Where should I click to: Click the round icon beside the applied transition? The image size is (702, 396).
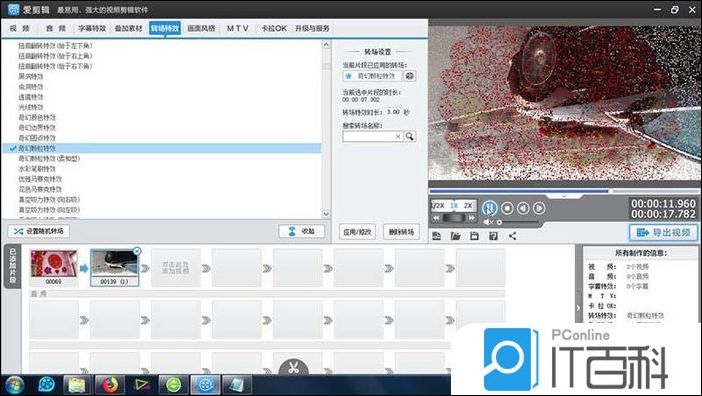[x=409, y=76]
